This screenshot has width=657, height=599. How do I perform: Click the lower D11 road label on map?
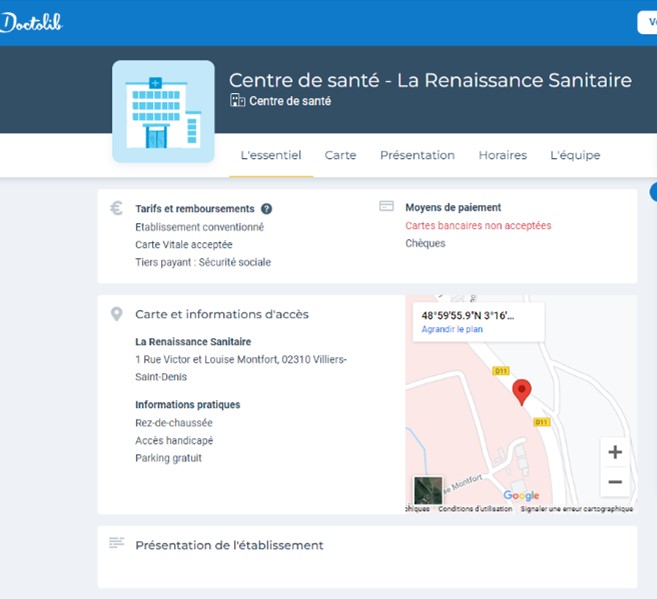[541, 422]
